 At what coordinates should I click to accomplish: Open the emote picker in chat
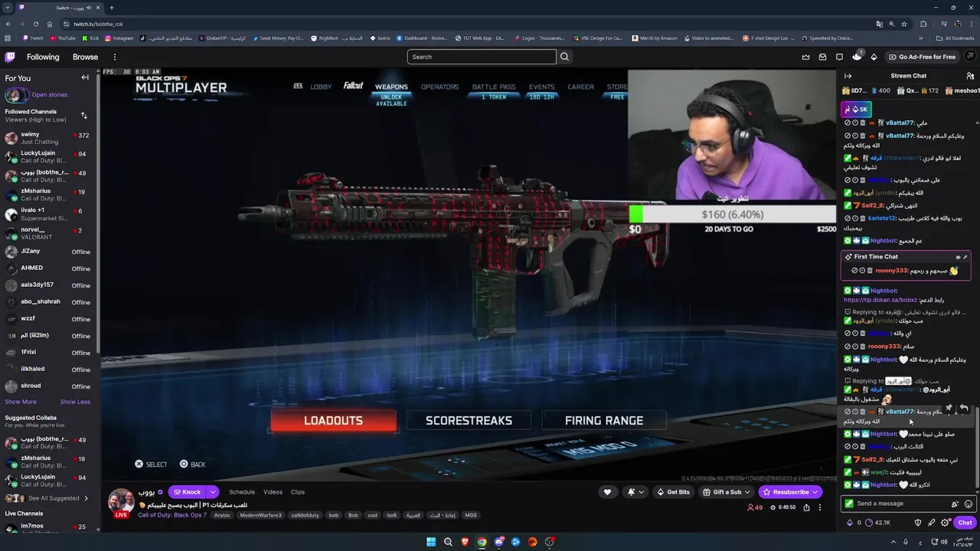[x=969, y=504]
